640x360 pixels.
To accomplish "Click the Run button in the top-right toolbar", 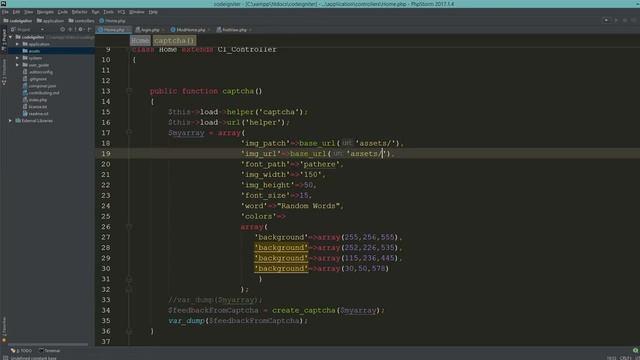I will click(616, 20).
